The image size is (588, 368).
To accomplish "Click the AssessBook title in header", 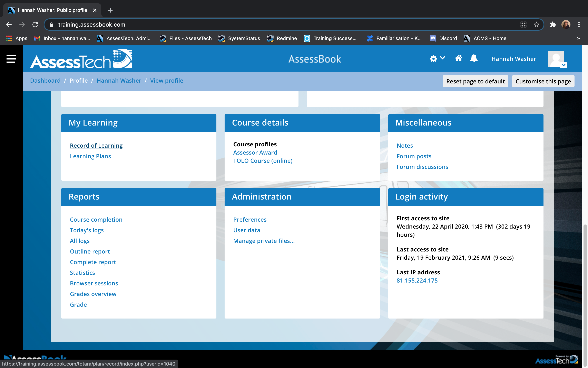I will (315, 59).
